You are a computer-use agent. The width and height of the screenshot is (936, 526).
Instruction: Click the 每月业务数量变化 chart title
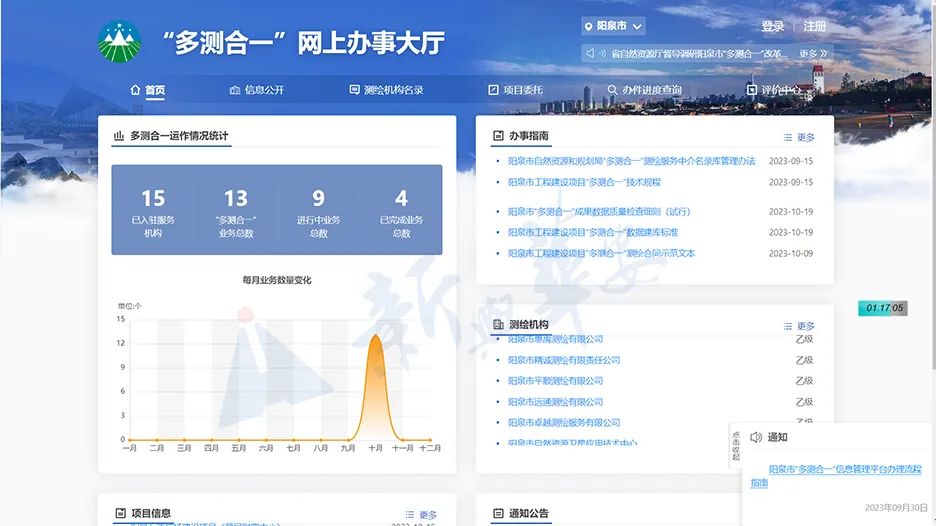point(277,280)
